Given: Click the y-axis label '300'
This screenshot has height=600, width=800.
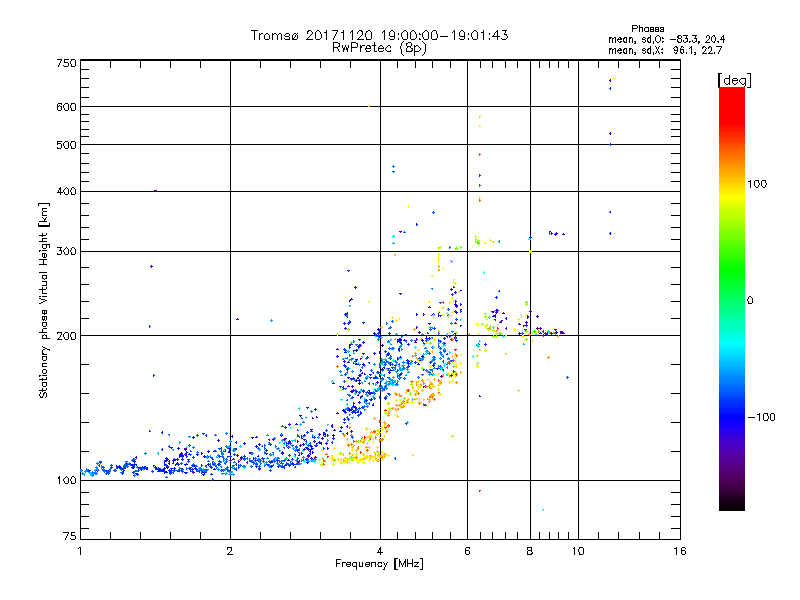Looking at the screenshot, I should 66,252.
